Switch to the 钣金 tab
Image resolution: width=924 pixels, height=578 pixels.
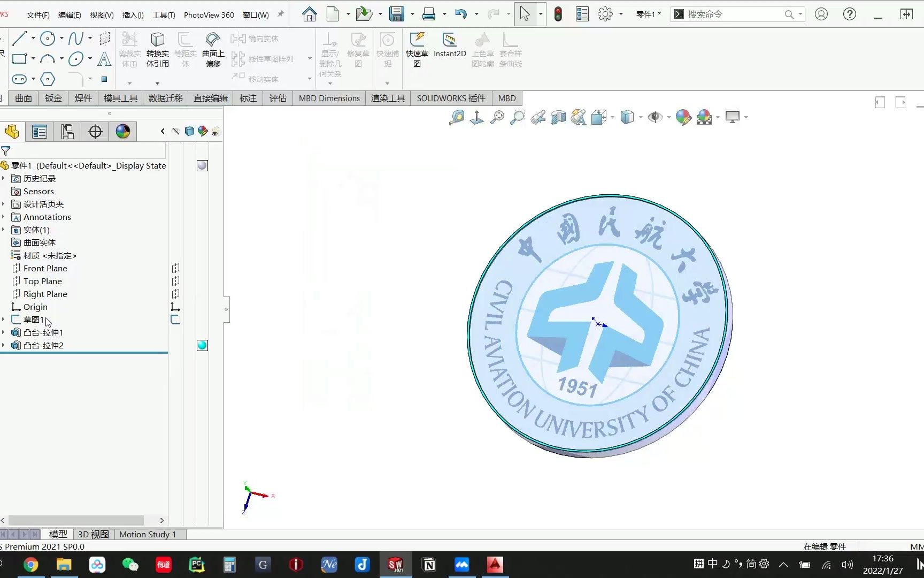(x=53, y=98)
